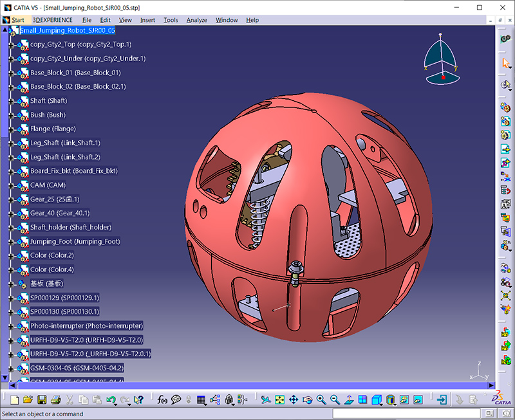The image size is (515, 420).
Task: Select Board_Fix_bkt in the tree
Action: coord(74,171)
